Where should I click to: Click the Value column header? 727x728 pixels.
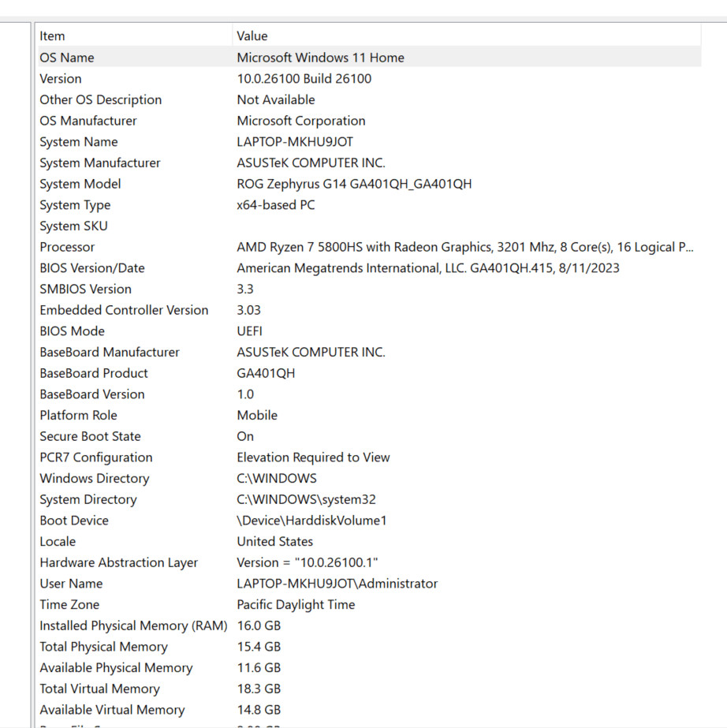(467, 35)
